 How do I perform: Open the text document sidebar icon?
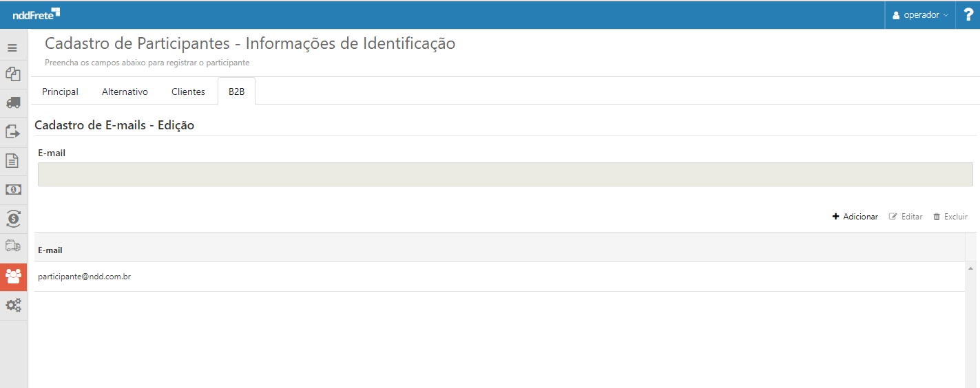point(12,160)
